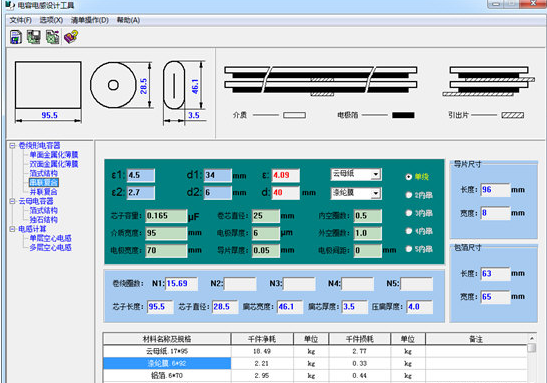Viewport: 547px width, 383px height.
Task: Select 单面金属化薄膜 in the tree
Action: (x=54, y=155)
